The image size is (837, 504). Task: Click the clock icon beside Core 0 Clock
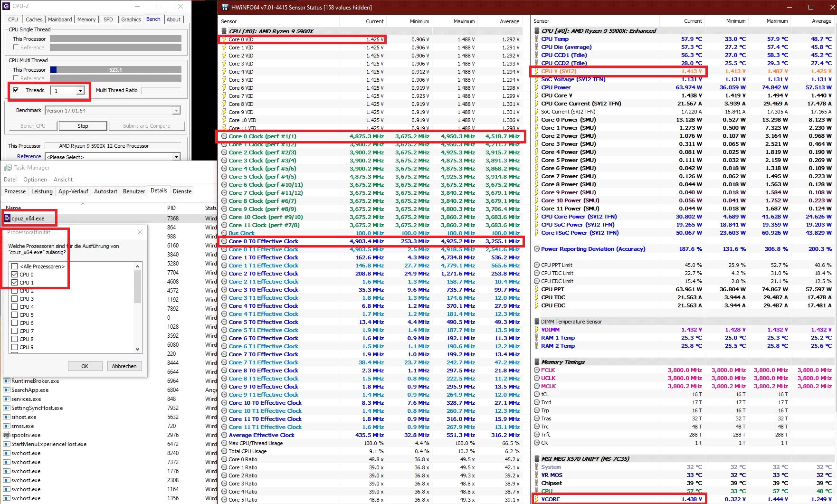(224, 136)
